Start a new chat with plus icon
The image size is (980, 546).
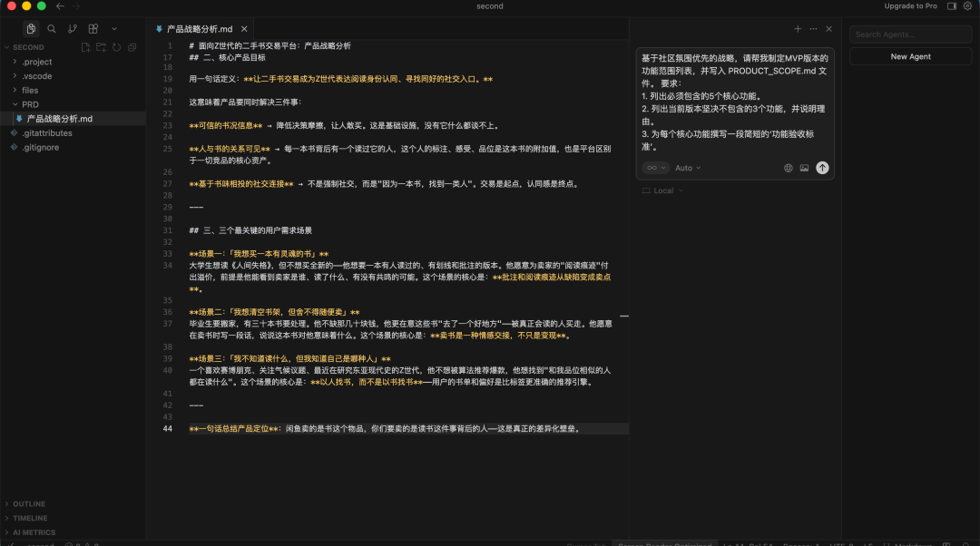point(798,29)
